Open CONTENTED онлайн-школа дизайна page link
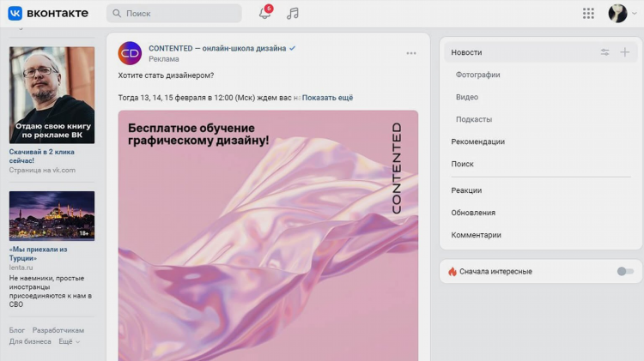 click(217, 48)
